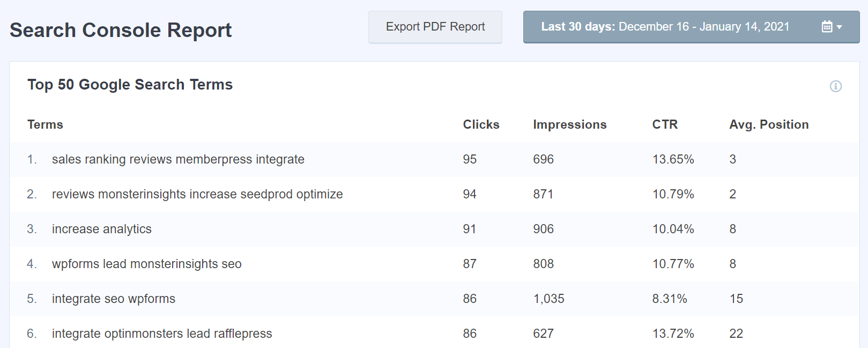Select 'wpforms lead monsterinsights seo' entry

[x=146, y=264]
